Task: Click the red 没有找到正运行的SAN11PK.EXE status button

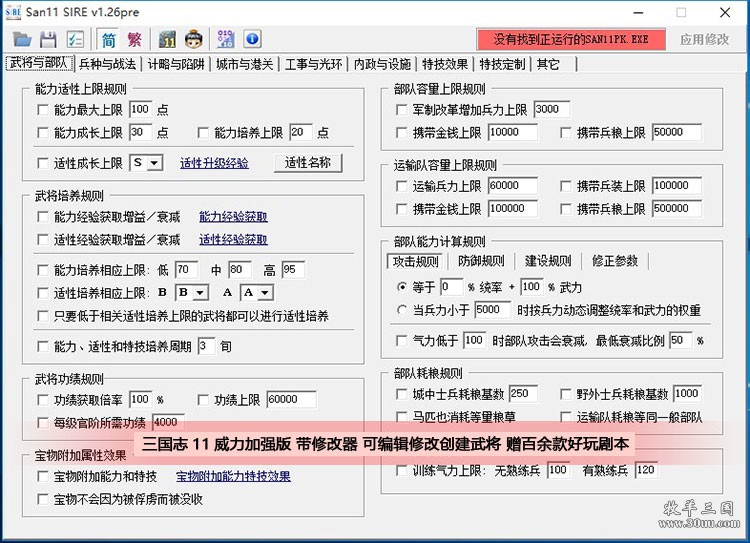Action: tap(571, 39)
